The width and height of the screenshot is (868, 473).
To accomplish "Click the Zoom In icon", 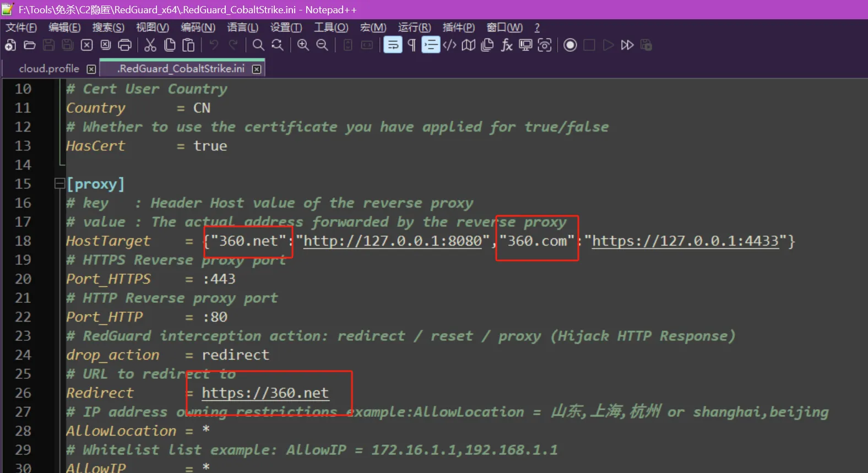I will pyautogui.click(x=303, y=45).
